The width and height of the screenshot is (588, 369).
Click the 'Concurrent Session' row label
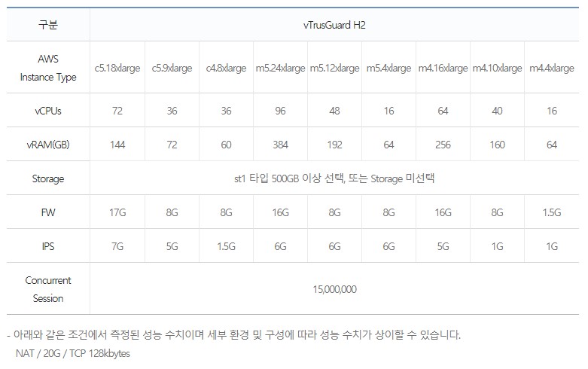(x=48, y=289)
